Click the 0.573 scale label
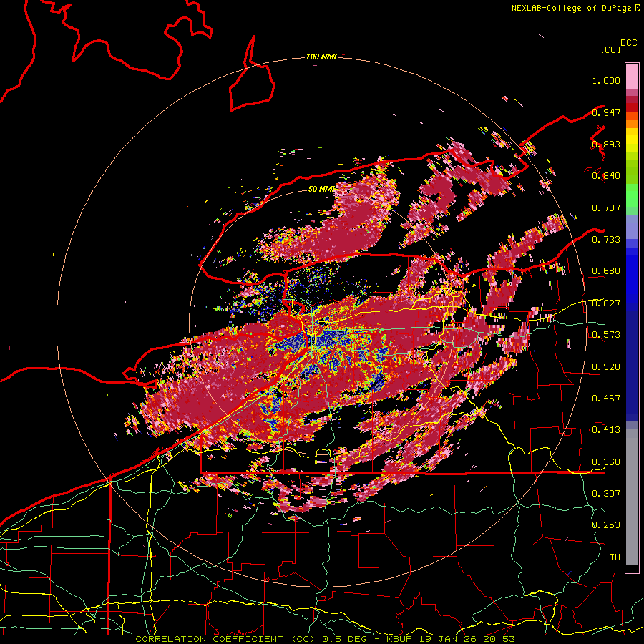644x644 pixels. tap(606, 335)
